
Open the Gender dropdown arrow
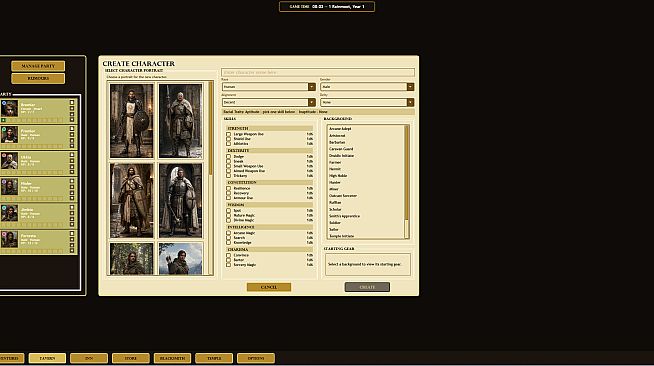point(410,87)
